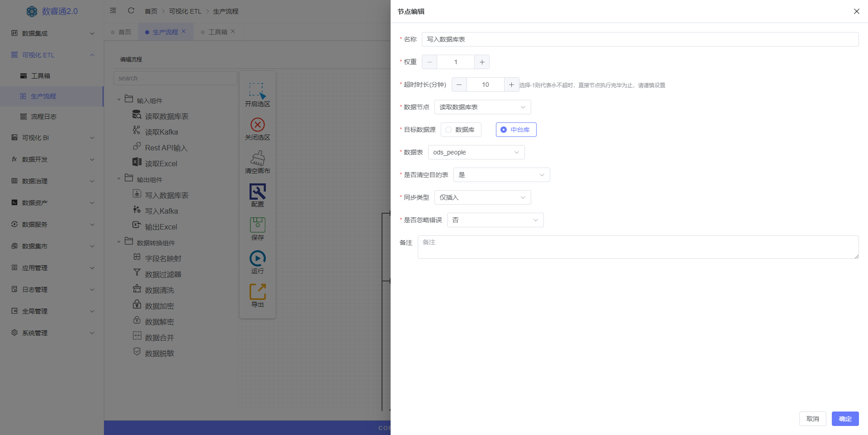Open the 数据节点 dropdown
This screenshot has height=435, width=868.
pos(482,107)
